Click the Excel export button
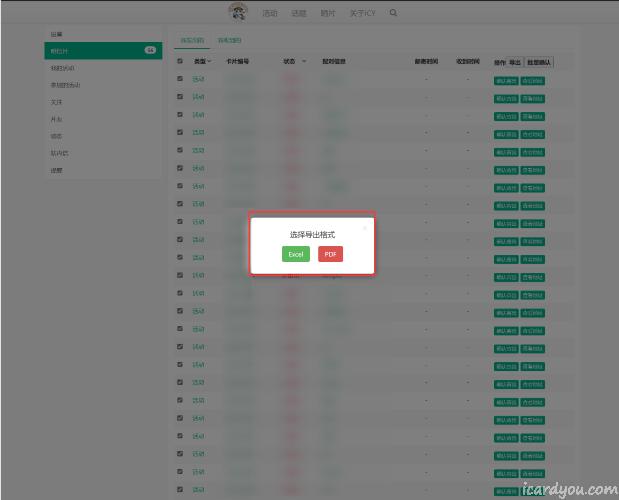The height and width of the screenshot is (500, 619). (x=296, y=254)
